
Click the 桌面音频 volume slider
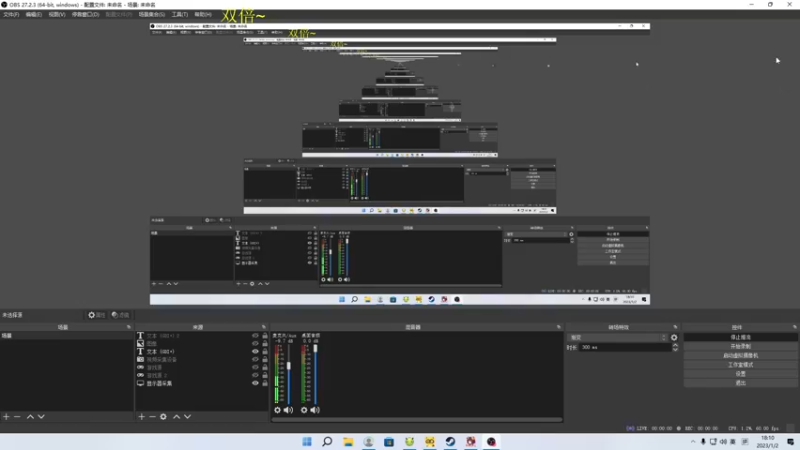315,374
